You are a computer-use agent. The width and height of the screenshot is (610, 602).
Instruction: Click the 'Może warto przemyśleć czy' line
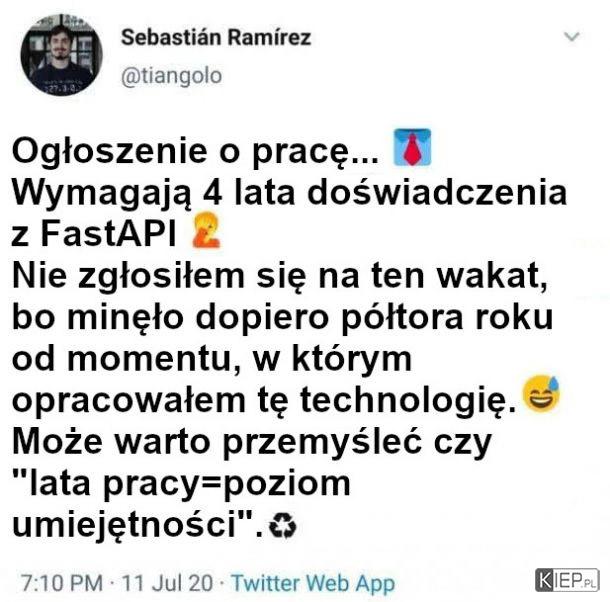[252, 444]
